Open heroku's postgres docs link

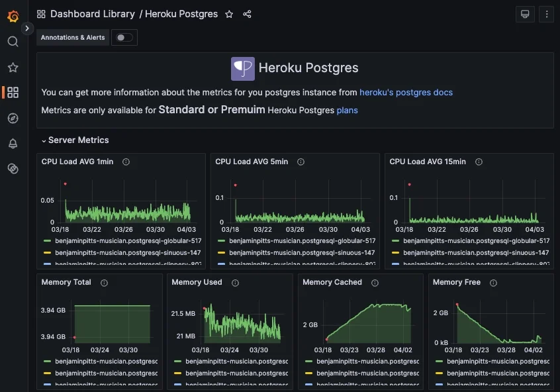click(406, 92)
